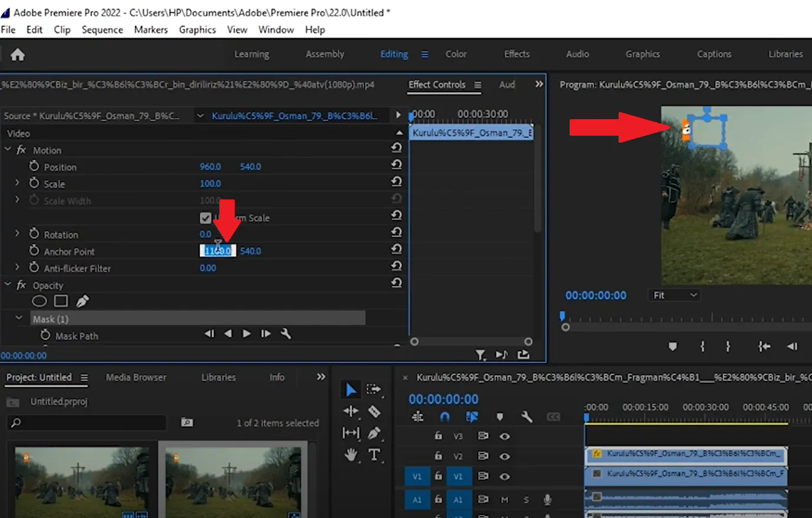Screen dimensions: 812x518
Task: Select the Razor tool
Action: click(x=374, y=411)
